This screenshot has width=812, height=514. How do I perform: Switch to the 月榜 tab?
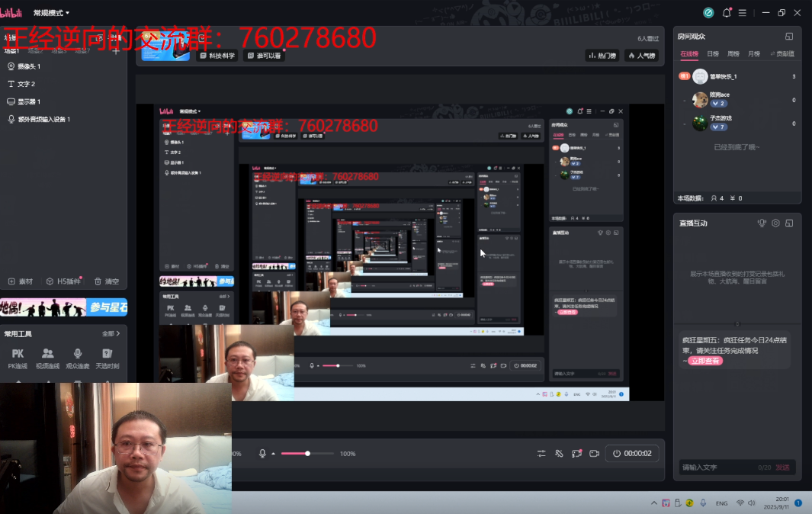click(753, 54)
